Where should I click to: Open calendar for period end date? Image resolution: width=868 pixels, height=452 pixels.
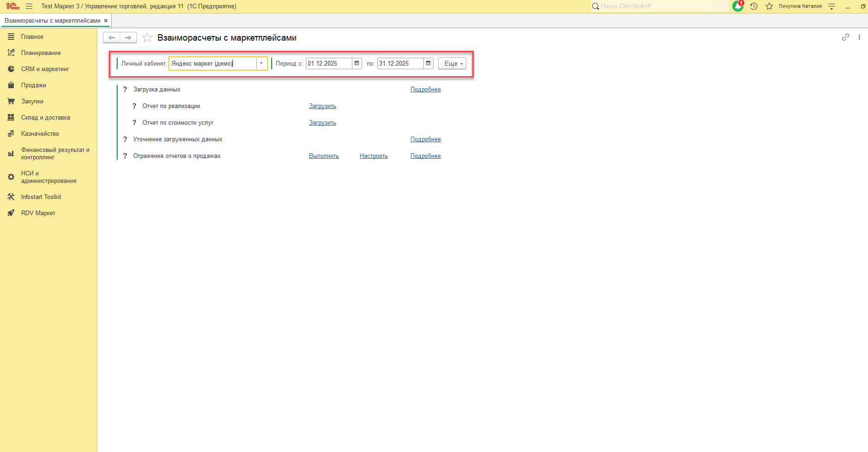(x=428, y=63)
